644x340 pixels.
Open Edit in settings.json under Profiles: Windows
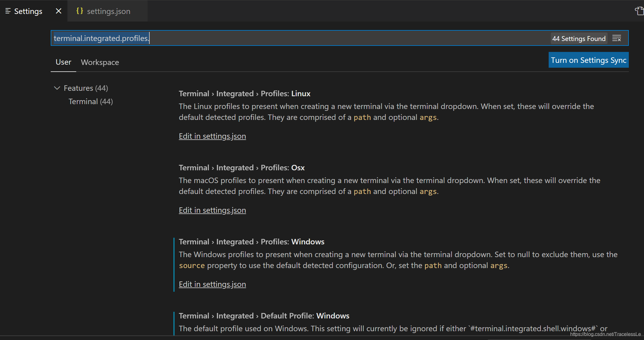212,284
